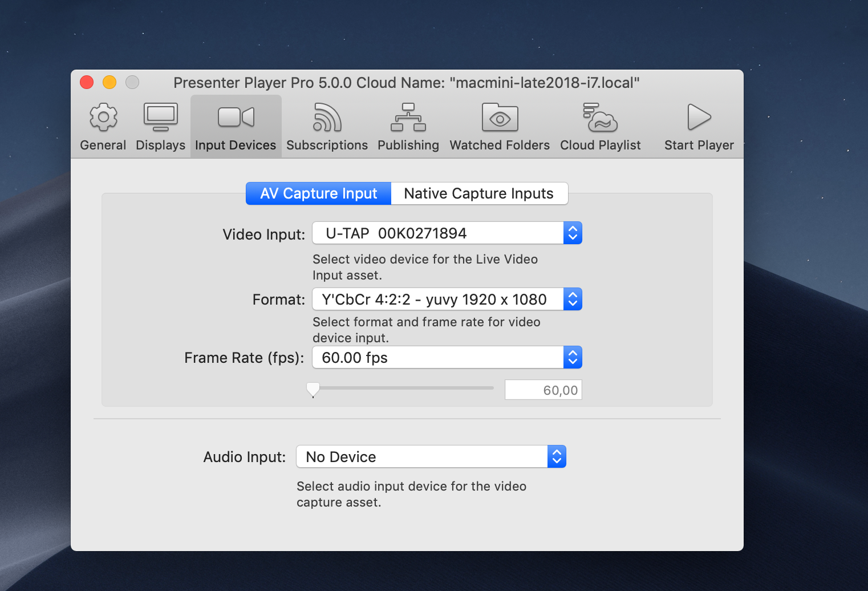Image resolution: width=868 pixels, height=591 pixels.
Task: Switch to the AV Capture Input tab
Action: point(318,193)
